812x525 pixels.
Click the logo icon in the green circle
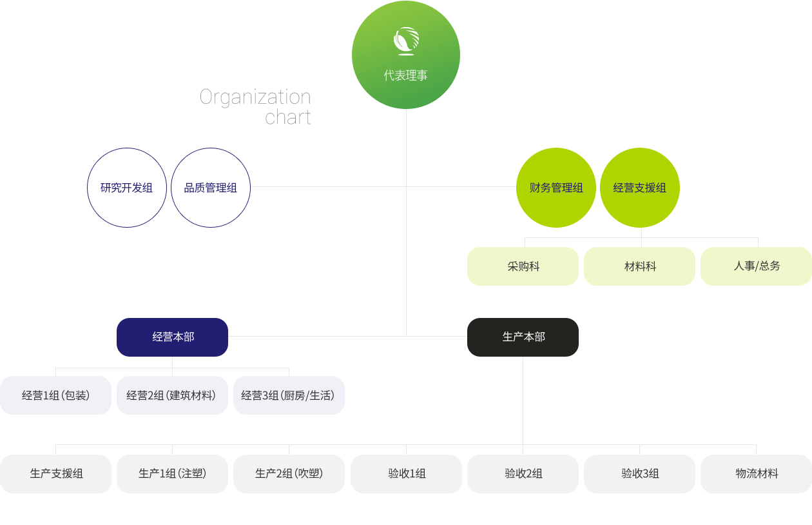(406, 41)
